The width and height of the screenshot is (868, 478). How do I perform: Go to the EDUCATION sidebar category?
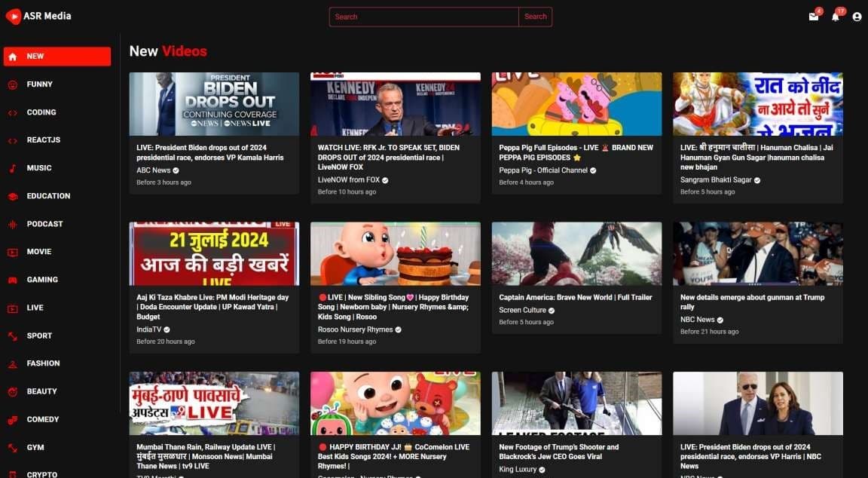click(x=49, y=195)
